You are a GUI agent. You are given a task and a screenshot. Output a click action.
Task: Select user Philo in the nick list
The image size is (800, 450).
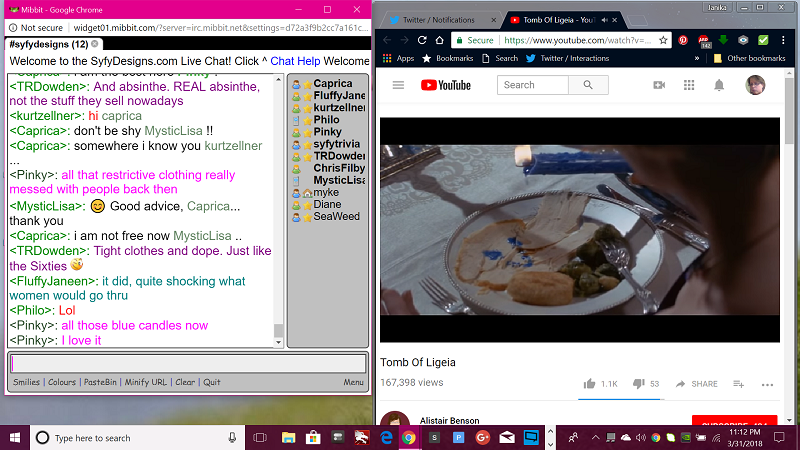pyautogui.click(x=329, y=120)
